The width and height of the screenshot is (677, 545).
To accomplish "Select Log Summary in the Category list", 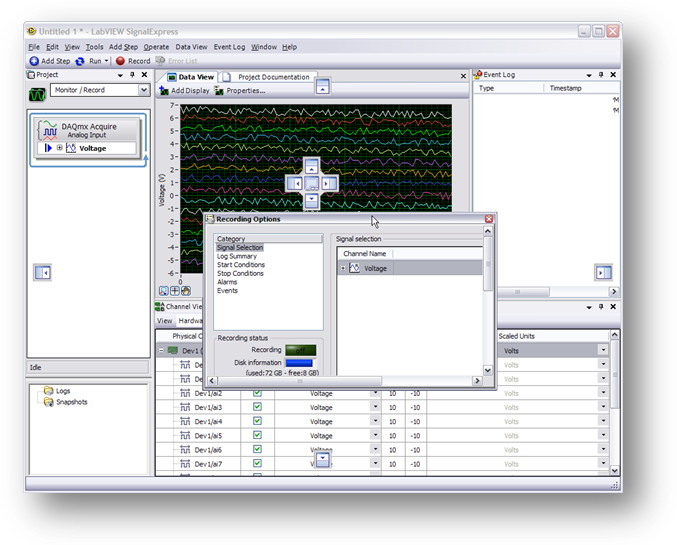I will (237, 256).
